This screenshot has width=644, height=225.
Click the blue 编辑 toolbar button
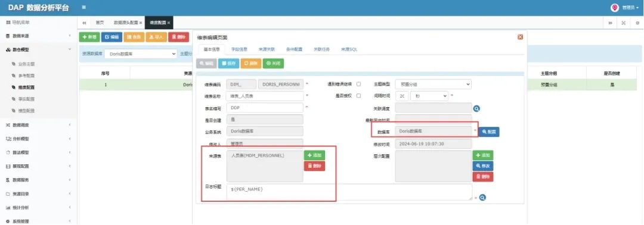(112, 37)
